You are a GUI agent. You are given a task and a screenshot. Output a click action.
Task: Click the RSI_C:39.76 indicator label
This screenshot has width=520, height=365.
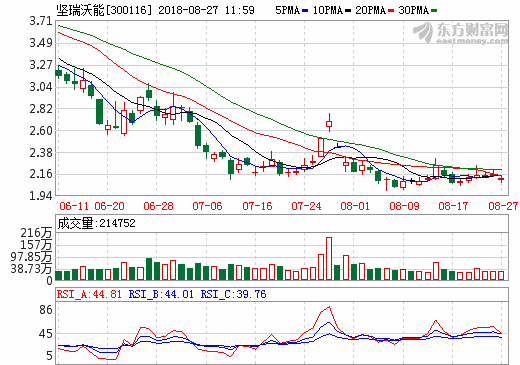coord(233,294)
